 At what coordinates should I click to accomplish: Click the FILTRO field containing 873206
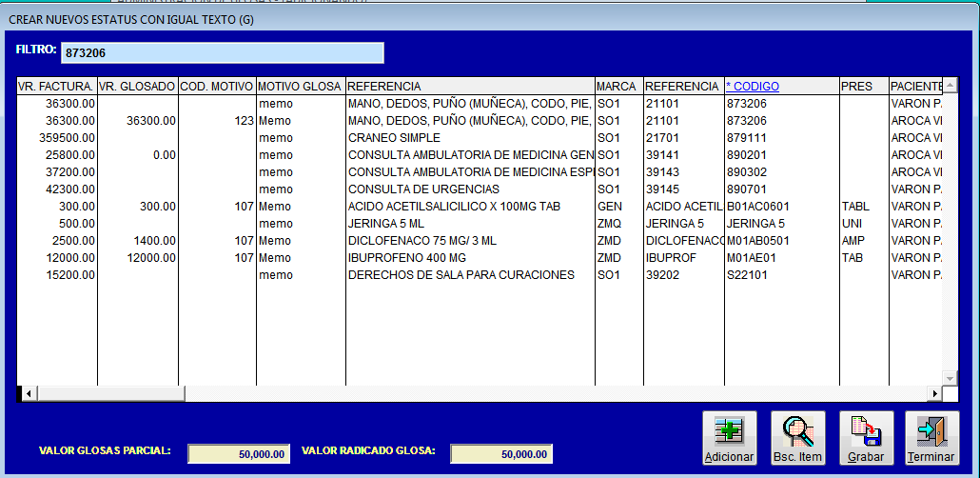(x=222, y=53)
